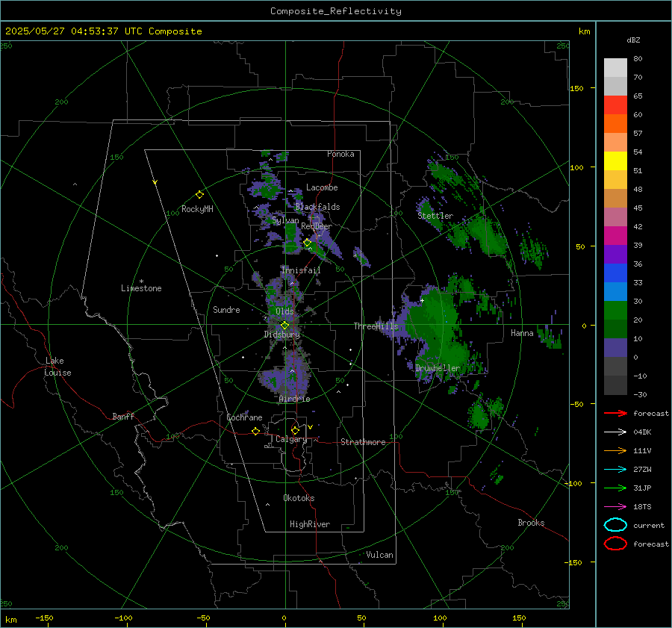
Task: Click the white 04DK arrow in the legend
Action: click(615, 432)
